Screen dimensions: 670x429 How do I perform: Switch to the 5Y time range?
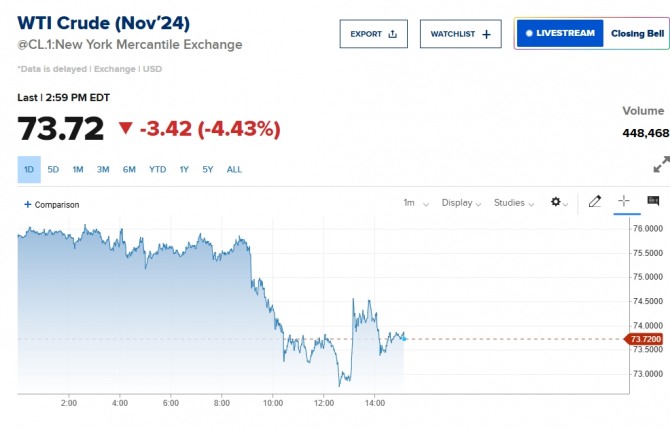point(207,170)
